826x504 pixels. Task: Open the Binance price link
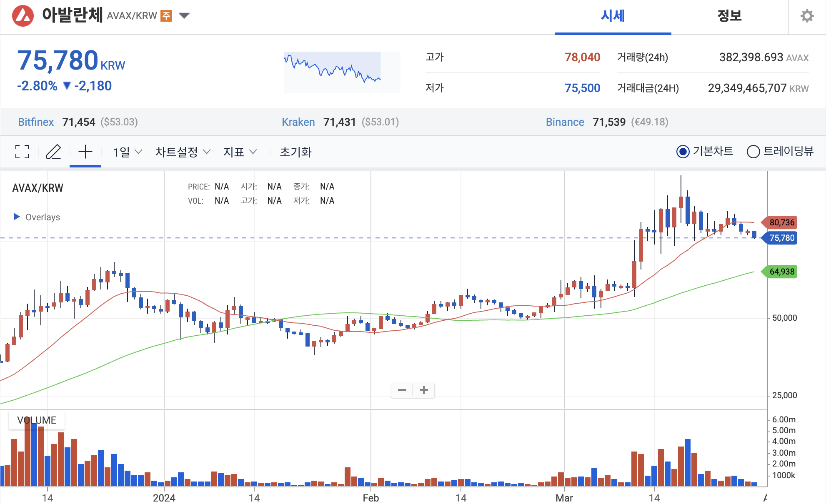pyautogui.click(x=565, y=122)
